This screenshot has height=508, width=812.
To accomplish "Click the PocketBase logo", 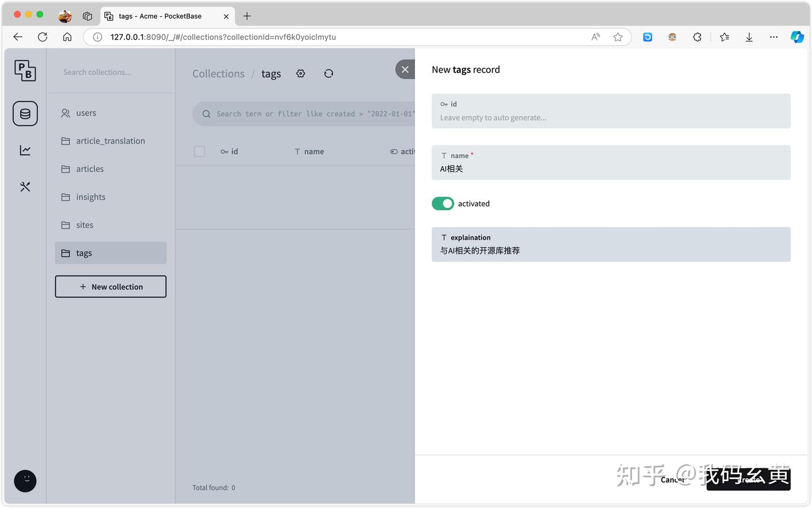I will click(x=25, y=70).
